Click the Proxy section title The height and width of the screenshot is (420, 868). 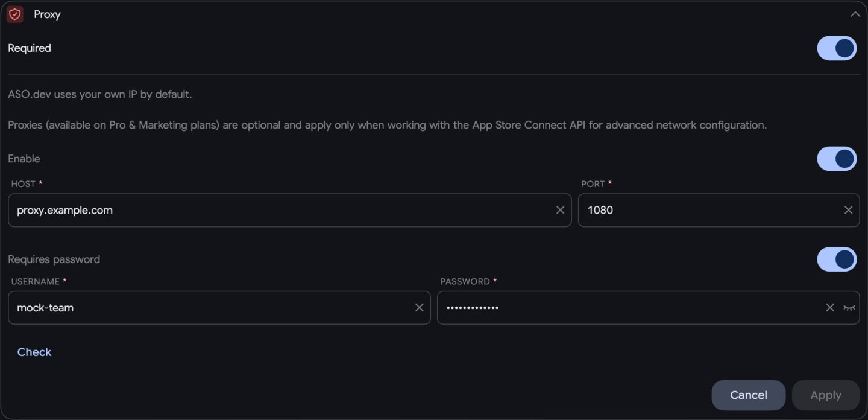point(47,14)
